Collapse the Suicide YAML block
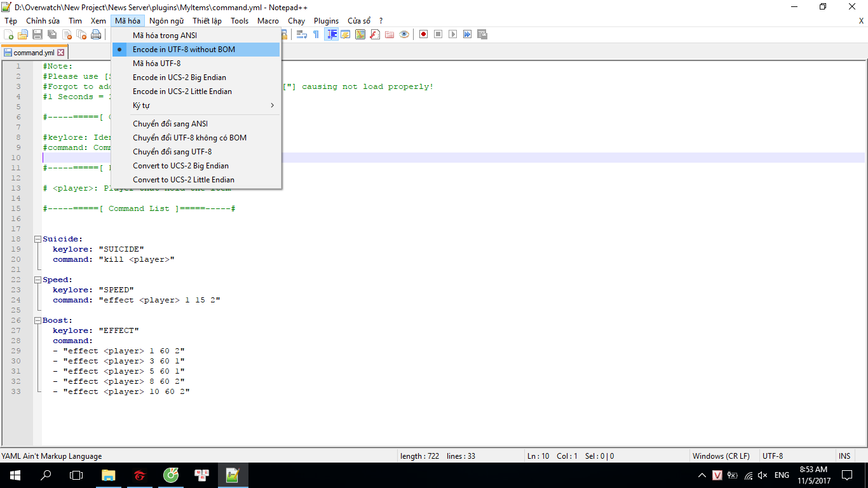Image resolution: width=868 pixels, height=488 pixels. 37,239
